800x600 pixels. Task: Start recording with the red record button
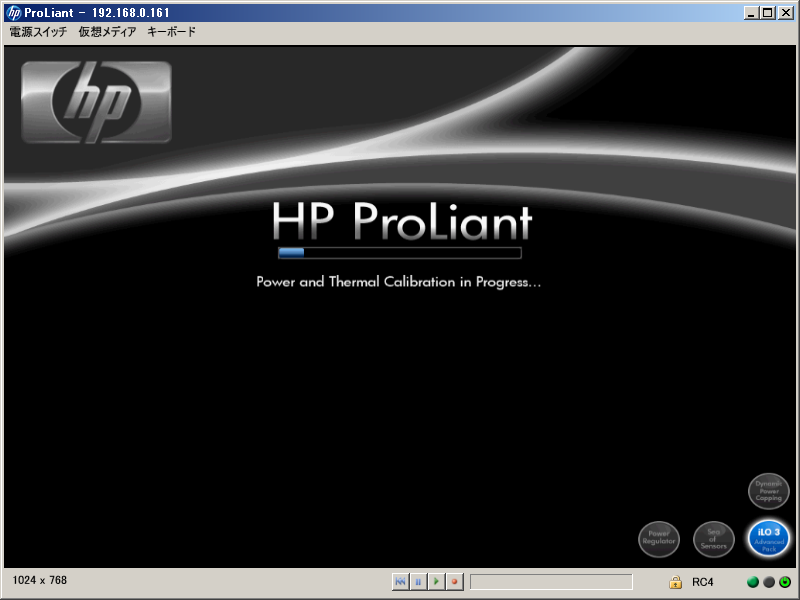point(454,581)
